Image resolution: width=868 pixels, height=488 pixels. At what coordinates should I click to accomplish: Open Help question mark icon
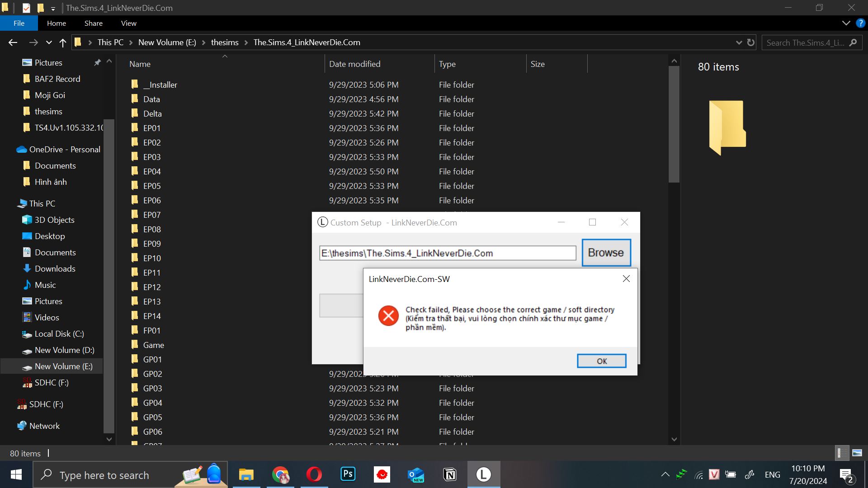[860, 23]
